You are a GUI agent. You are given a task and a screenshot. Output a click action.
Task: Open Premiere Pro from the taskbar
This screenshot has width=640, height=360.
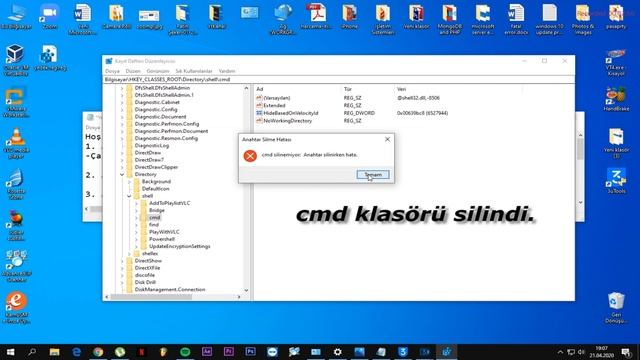[x=229, y=352]
